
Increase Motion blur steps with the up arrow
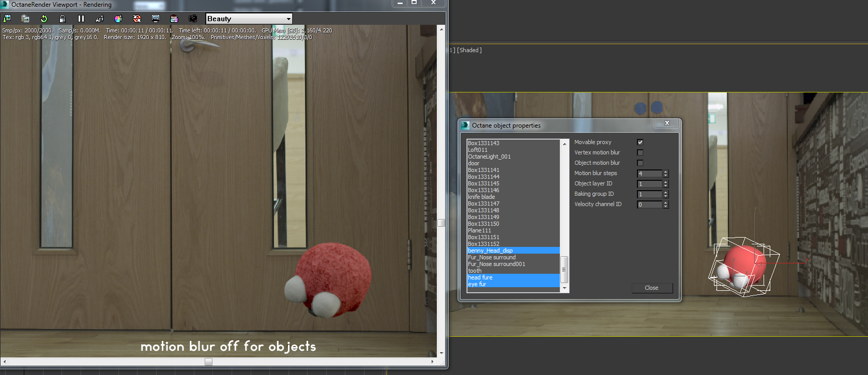[666, 171]
